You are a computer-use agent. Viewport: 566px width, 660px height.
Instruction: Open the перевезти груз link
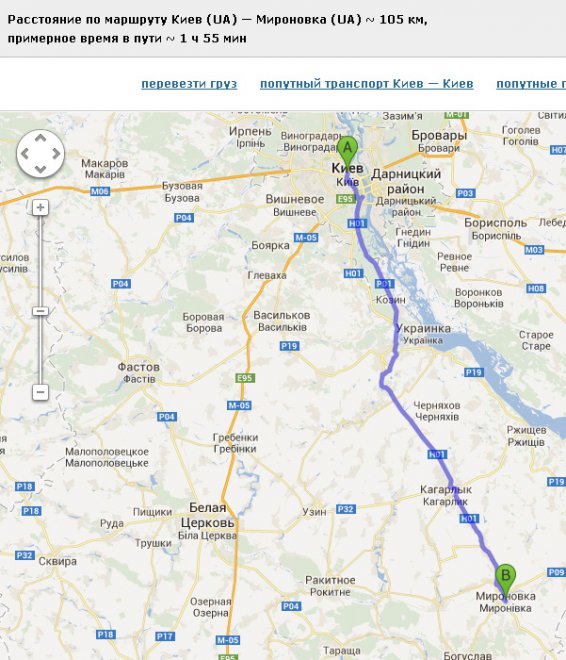coord(189,84)
